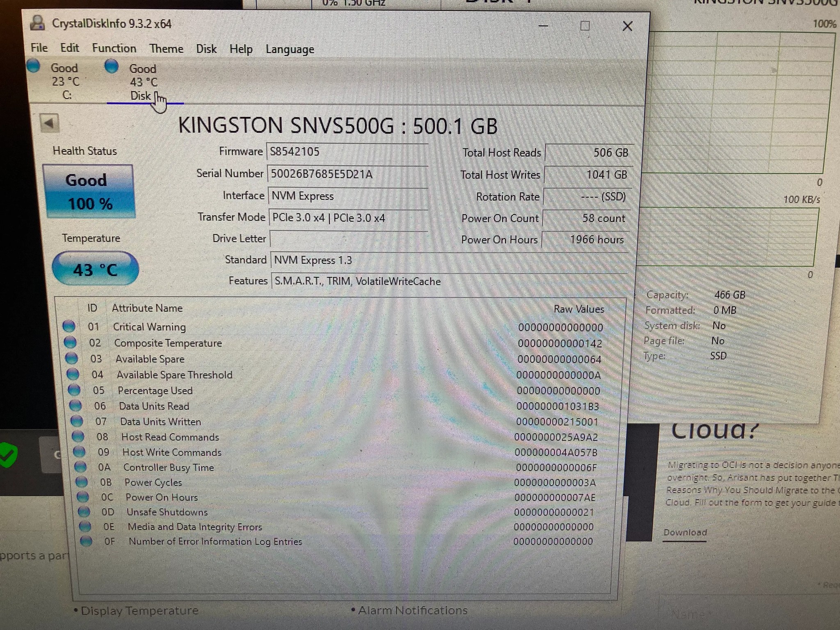Click the Raw Values column header
This screenshot has height=630, width=840.
(579, 309)
